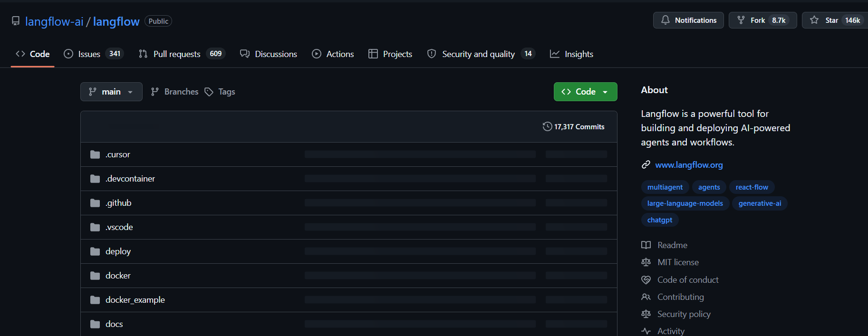Click the Contributing people icon
This screenshot has height=336, width=868.
click(646, 297)
